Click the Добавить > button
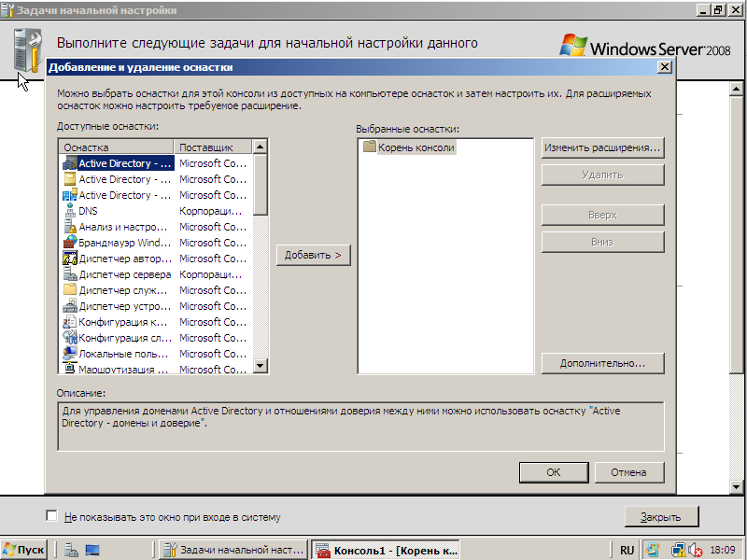 coord(313,255)
